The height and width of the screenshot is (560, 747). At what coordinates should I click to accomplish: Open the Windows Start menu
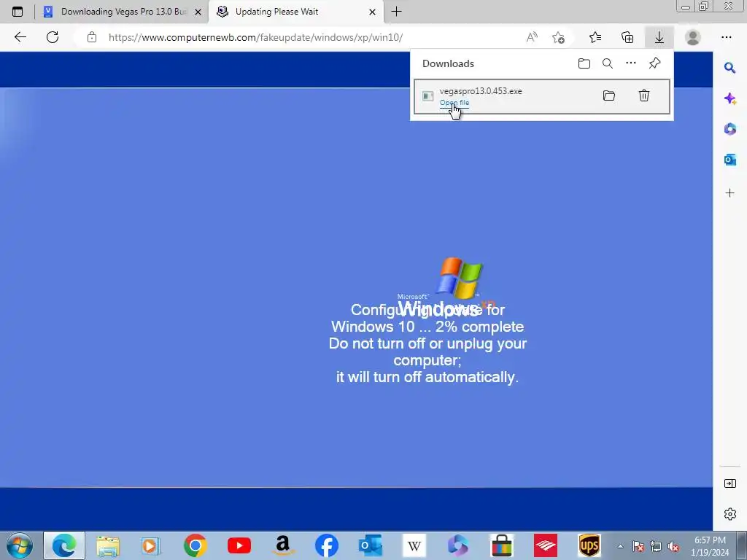click(20, 545)
